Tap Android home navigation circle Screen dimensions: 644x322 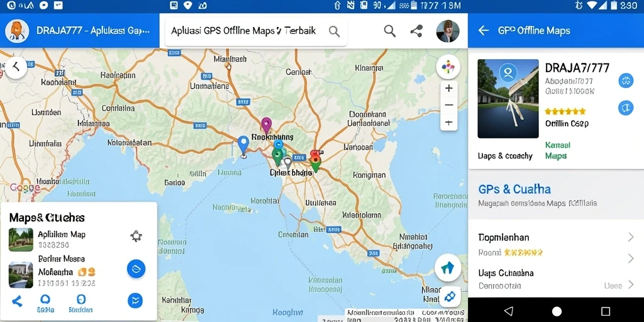tap(557, 311)
